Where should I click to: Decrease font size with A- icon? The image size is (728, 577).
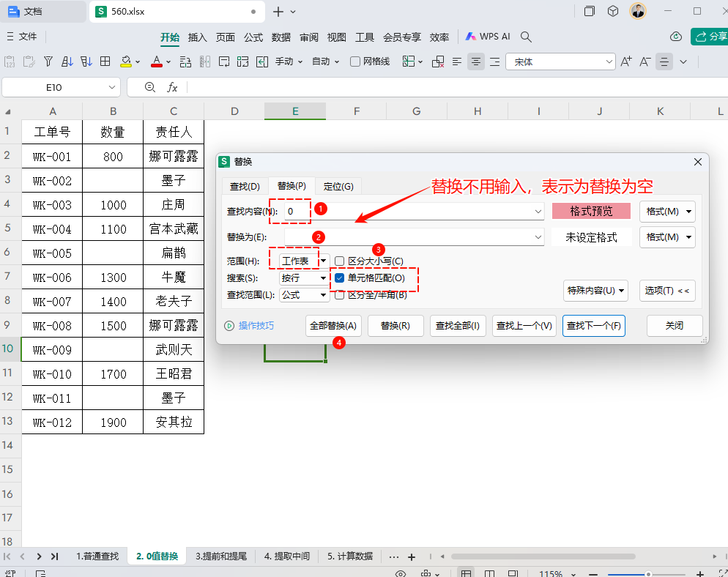(645, 62)
